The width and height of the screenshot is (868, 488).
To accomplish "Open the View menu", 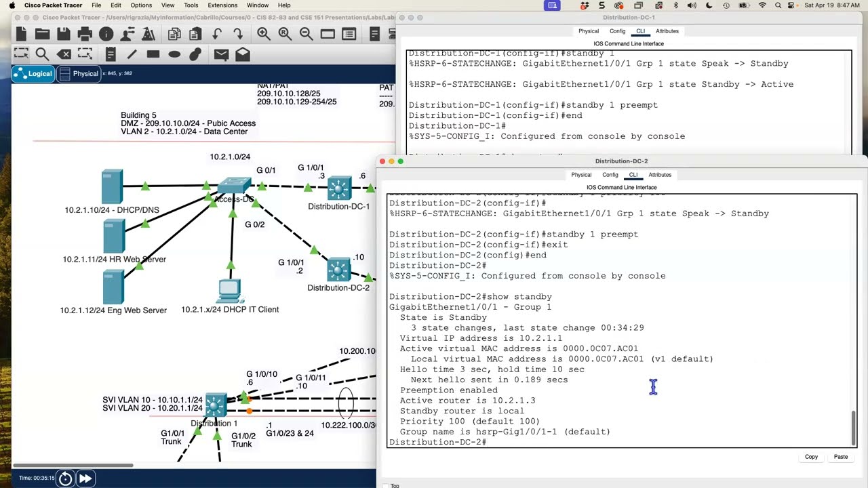I will pyautogui.click(x=167, y=5).
